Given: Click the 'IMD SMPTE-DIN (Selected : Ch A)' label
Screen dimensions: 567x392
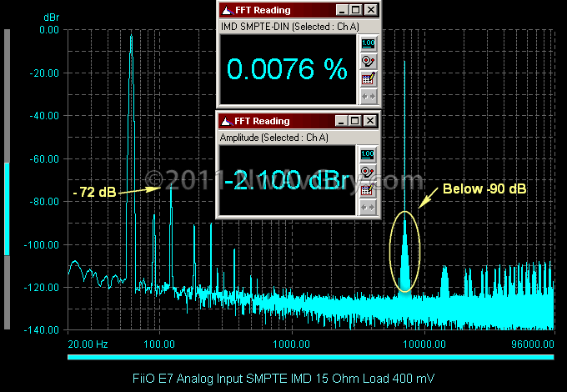Looking at the screenshot, I should tap(290, 27).
